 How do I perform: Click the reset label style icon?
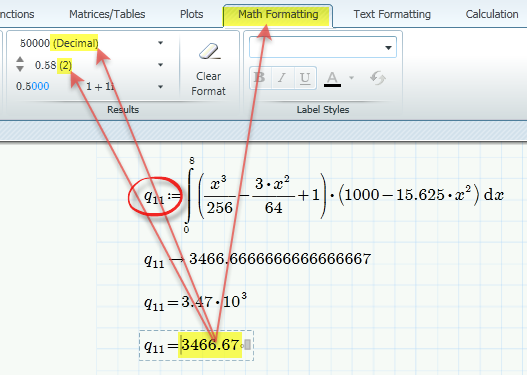378,78
